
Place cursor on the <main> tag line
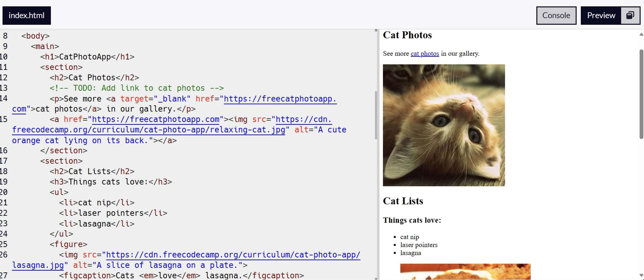[45, 47]
